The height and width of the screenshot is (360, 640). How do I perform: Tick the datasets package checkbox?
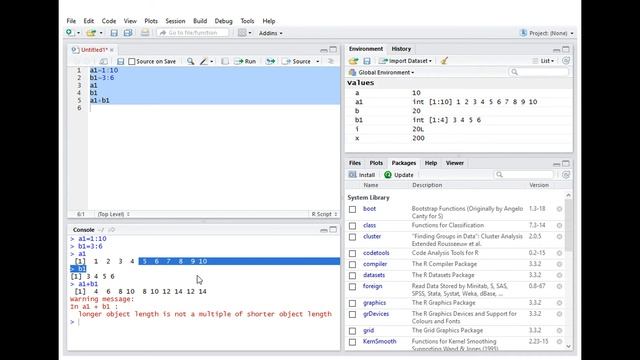(352, 276)
